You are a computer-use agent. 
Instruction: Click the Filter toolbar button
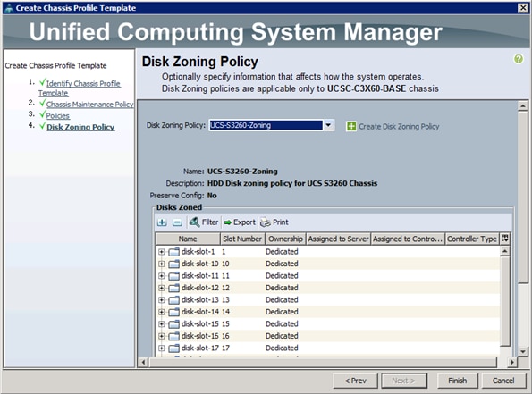204,222
